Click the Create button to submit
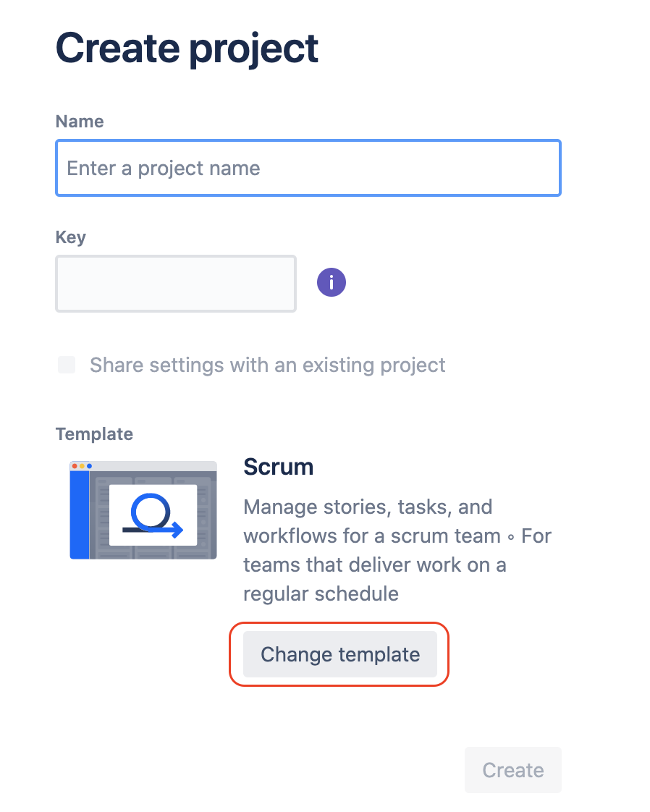This screenshot has width=650, height=812. click(x=512, y=770)
